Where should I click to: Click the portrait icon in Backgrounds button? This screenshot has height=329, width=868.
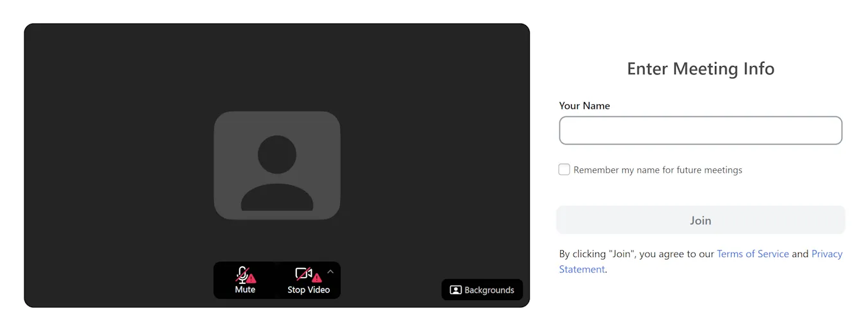(455, 290)
